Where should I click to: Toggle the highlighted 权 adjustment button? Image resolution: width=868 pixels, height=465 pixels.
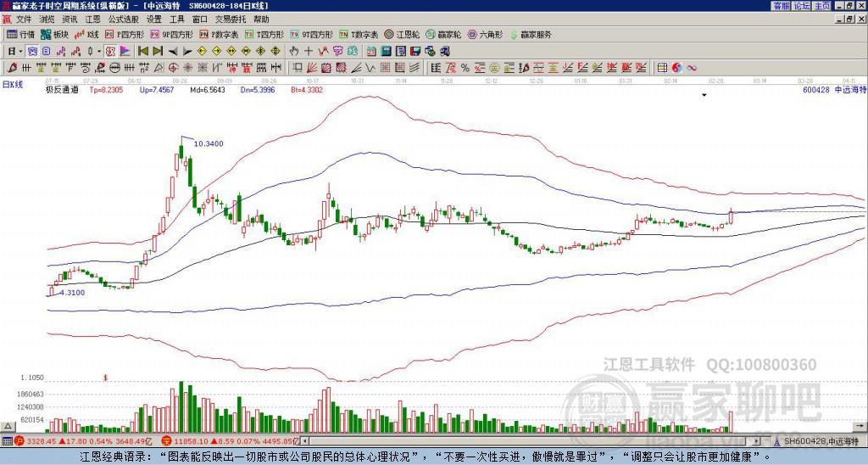pyautogui.click(x=110, y=51)
